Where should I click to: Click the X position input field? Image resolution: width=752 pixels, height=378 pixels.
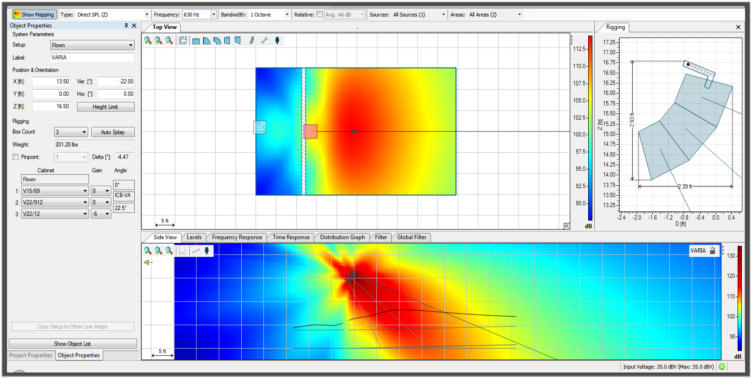pos(51,82)
